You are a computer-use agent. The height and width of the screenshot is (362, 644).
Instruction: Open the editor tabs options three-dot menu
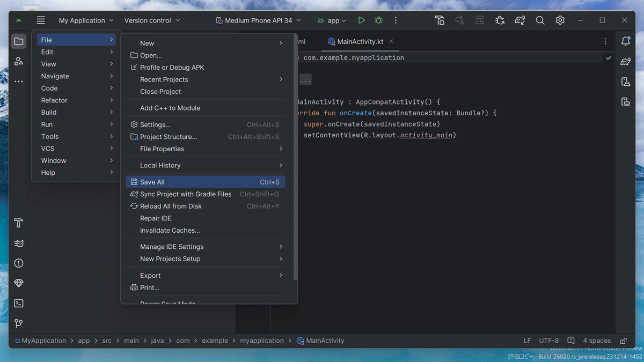[605, 41]
